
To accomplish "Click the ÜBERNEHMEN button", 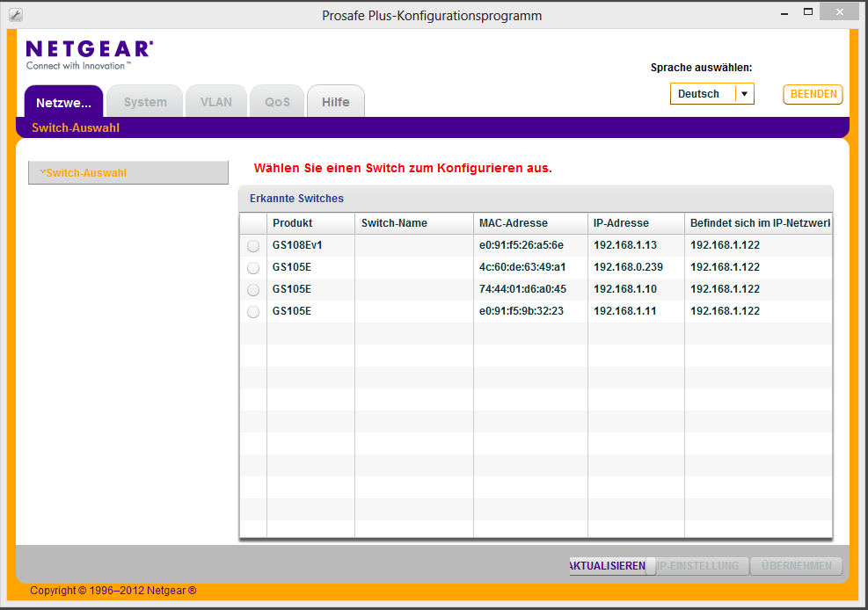I will tap(796, 566).
